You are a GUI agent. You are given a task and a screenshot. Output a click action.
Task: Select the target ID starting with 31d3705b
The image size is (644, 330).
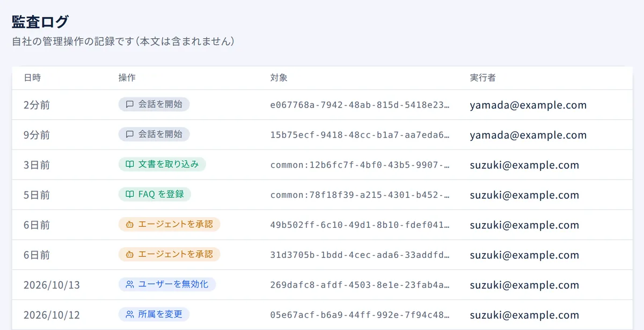click(360, 255)
